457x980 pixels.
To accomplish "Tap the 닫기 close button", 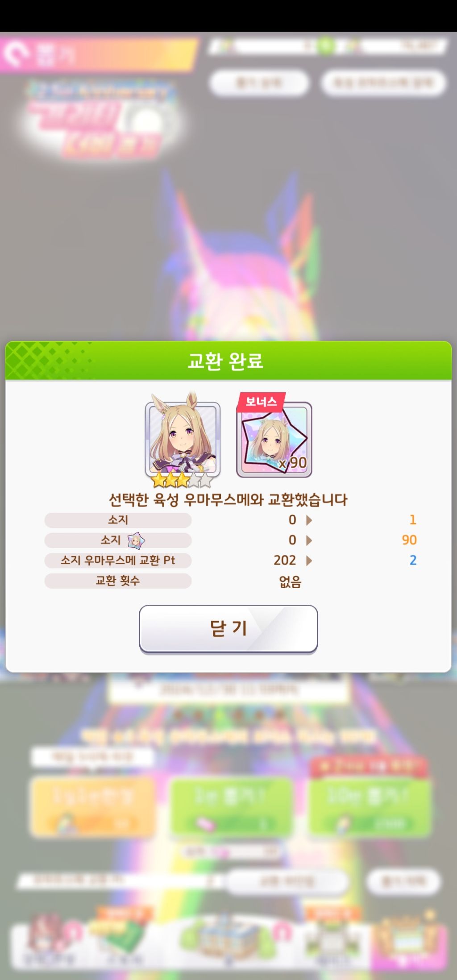I will pyautogui.click(x=228, y=629).
